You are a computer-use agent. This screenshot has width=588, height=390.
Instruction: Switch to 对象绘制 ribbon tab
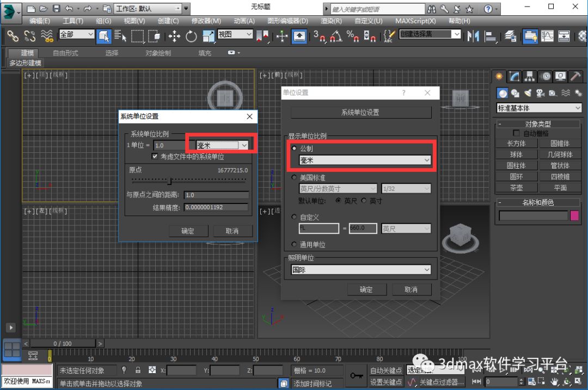tap(158, 53)
